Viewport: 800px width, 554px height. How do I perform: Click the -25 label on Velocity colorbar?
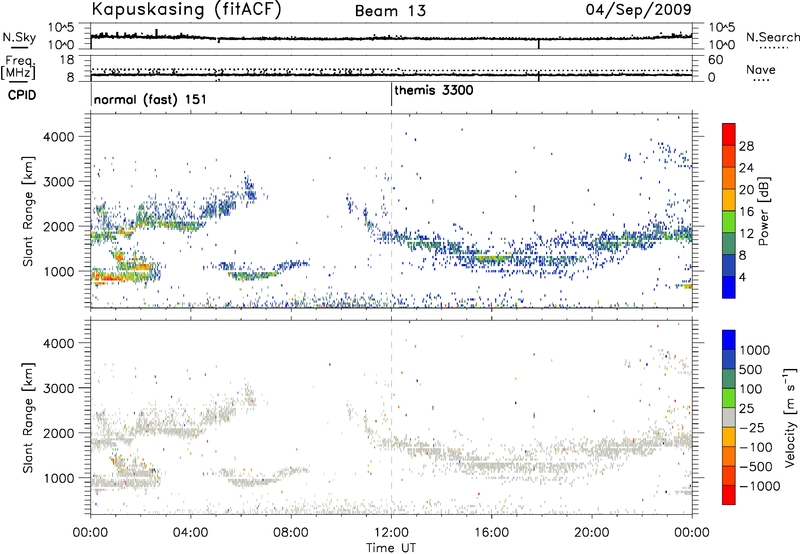[753, 428]
